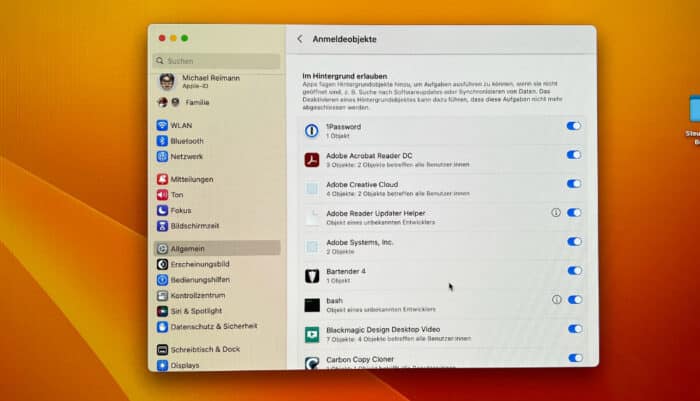Click the Familie avatars
Viewport: 700px width, 401px height.
point(169,103)
